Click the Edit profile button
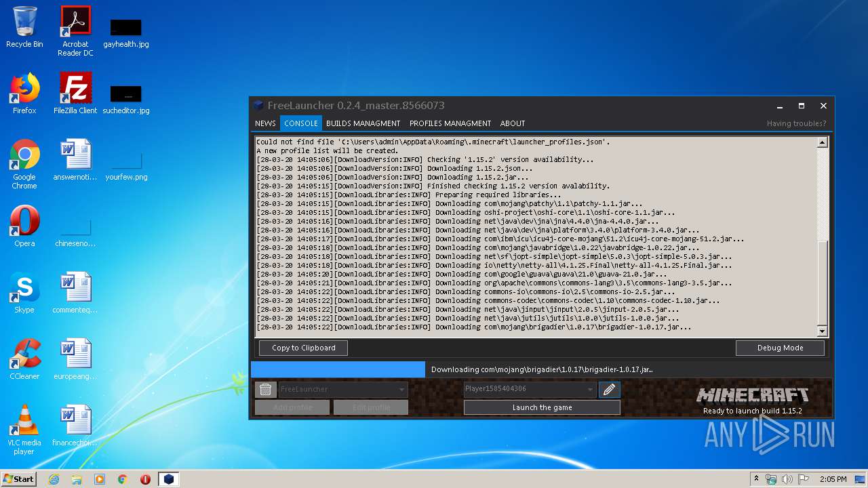The width and height of the screenshot is (868, 488). click(x=371, y=407)
